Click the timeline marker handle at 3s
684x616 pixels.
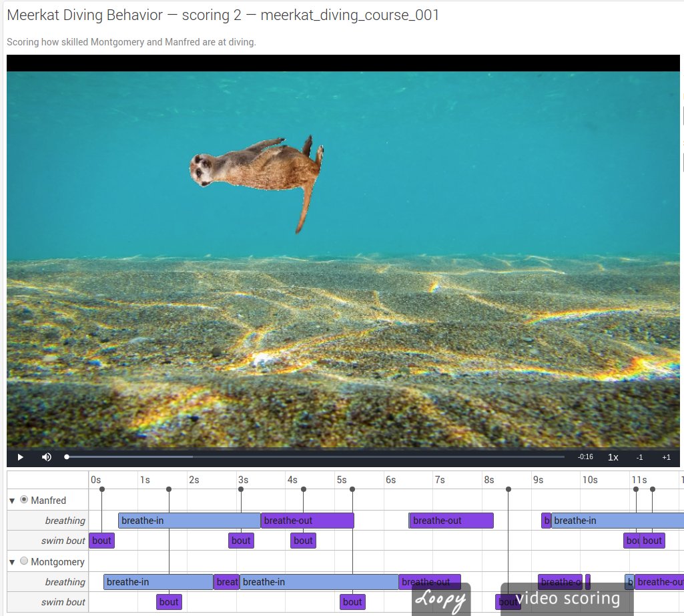[241, 489]
